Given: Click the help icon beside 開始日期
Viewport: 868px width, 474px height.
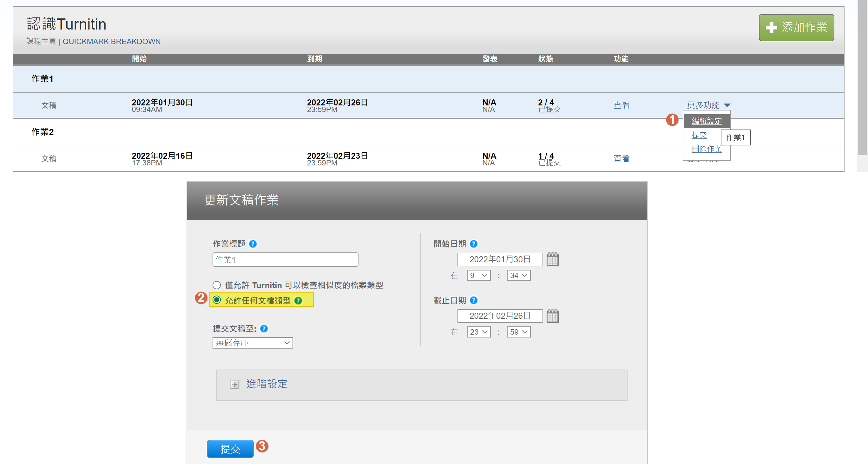Looking at the screenshot, I should coord(473,244).
